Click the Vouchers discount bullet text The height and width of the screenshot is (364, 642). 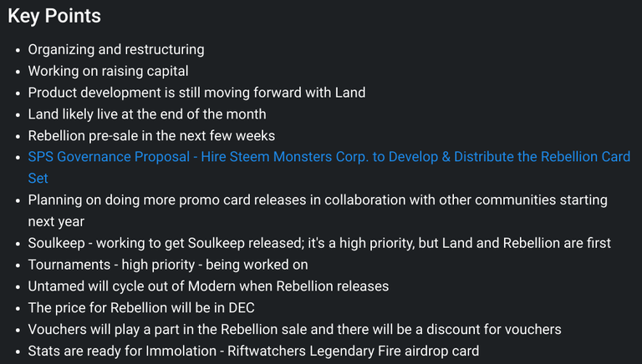click(294, 329)
